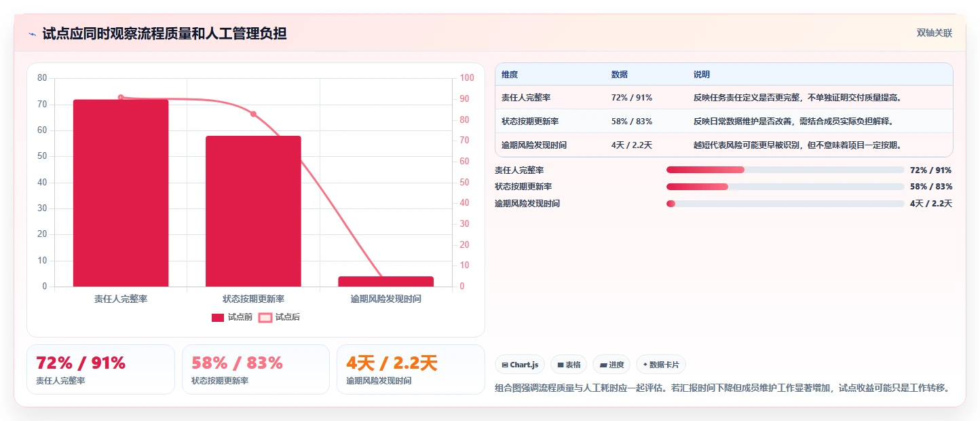Viewport: 980px width, 421px height.
Task: Click the 100 tick on the right axis
Action: (467, 78)
